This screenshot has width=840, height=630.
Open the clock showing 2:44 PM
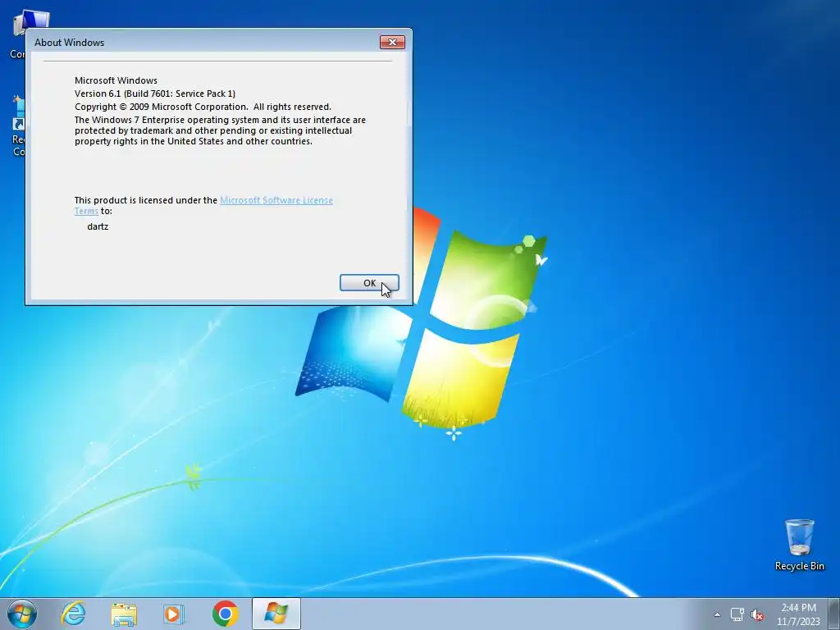(x=798, y=614)
